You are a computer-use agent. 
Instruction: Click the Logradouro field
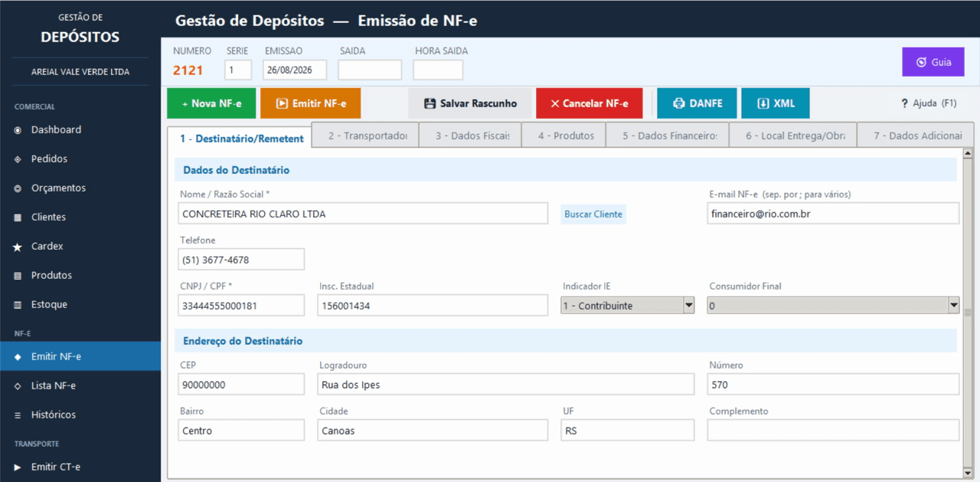506,385
